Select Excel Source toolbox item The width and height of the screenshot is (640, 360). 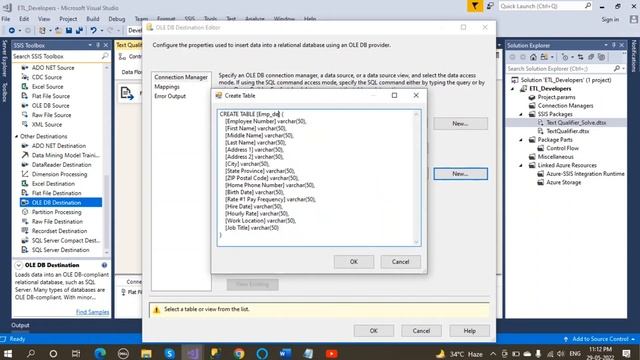click(x=47, y=87)
